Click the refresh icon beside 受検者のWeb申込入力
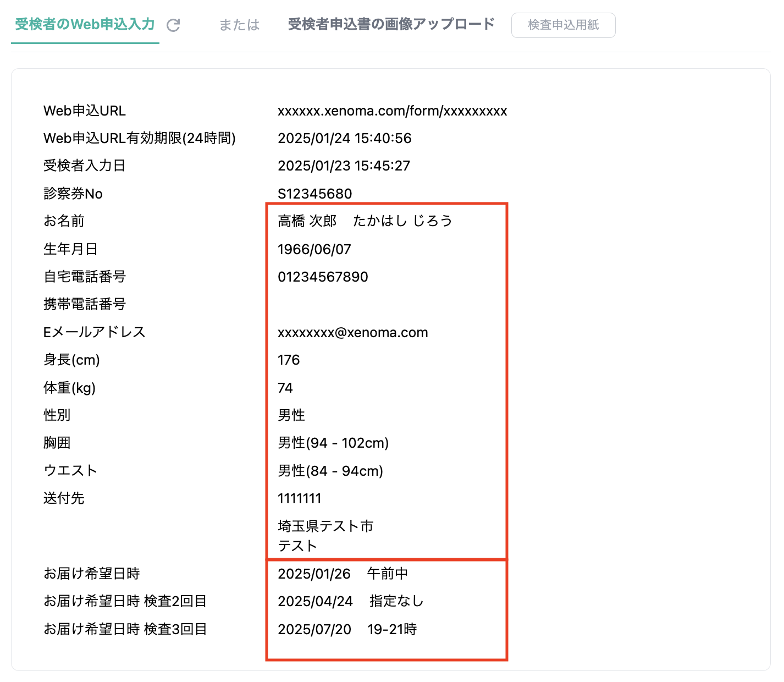Viewport: 784px width, 682px height. tap(173, 25)
